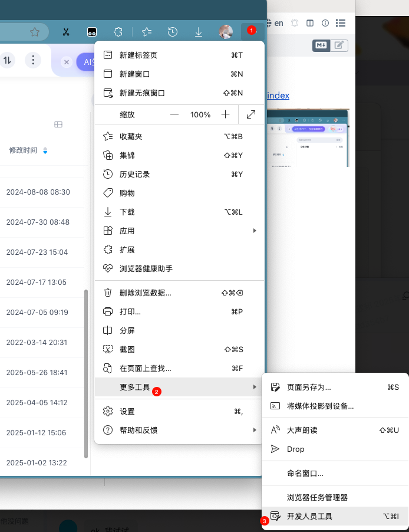Image resolution: width=409 pixels, height=532 pixels.
Task: Open the Extensions puzzle icon in toolbar
Action: [118, 32]
